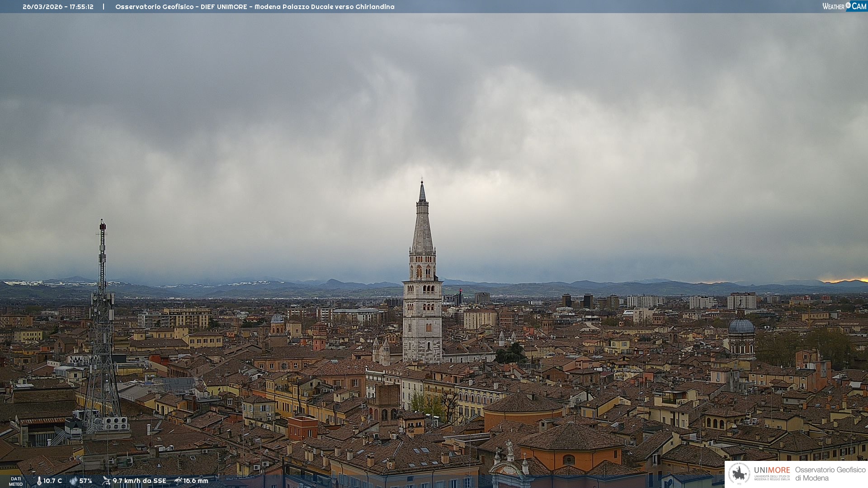Screen dimensions: 868x488
Task: Click the 16.6 mm rainfall reading
Action: pos(196,481)
